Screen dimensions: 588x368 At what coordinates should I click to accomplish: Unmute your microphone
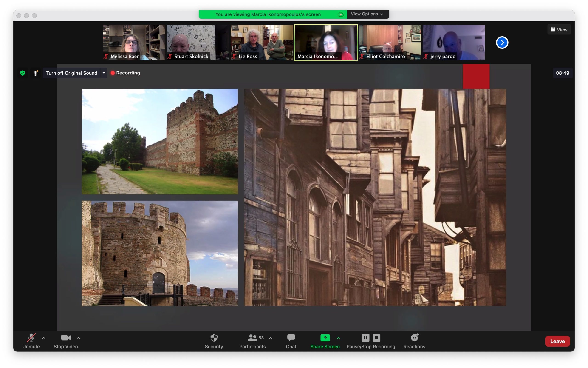point(31,340)
